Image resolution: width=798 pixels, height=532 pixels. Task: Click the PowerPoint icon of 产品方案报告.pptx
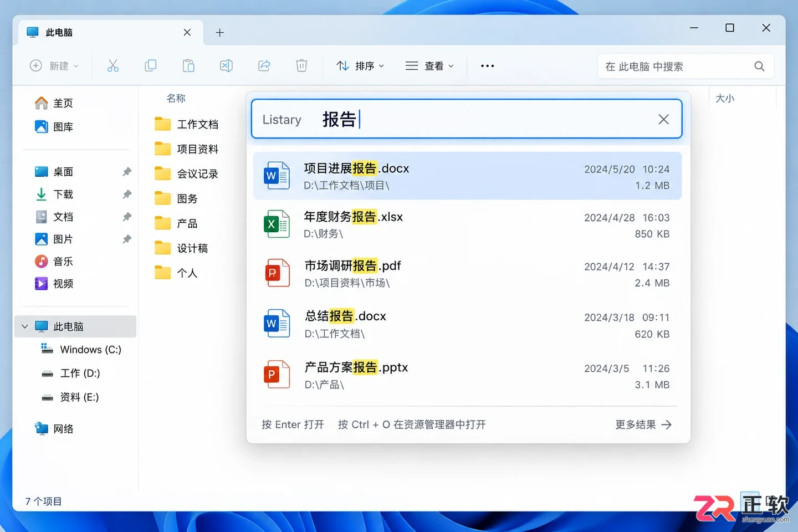277,374
